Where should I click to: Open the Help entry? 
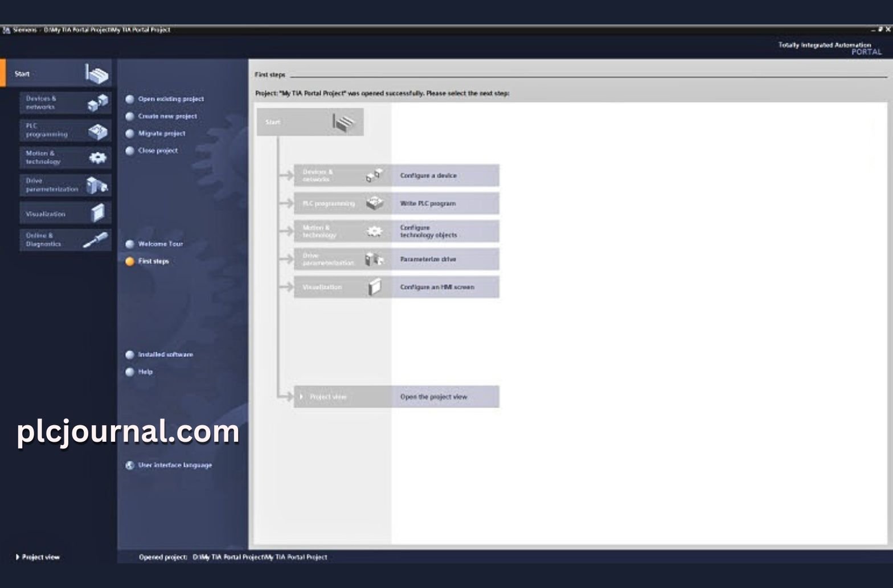(145, 372)
